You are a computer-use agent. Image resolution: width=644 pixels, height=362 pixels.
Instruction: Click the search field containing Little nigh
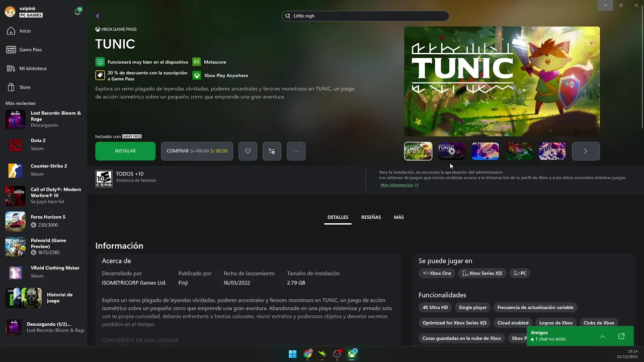click(x=365, y=16)
